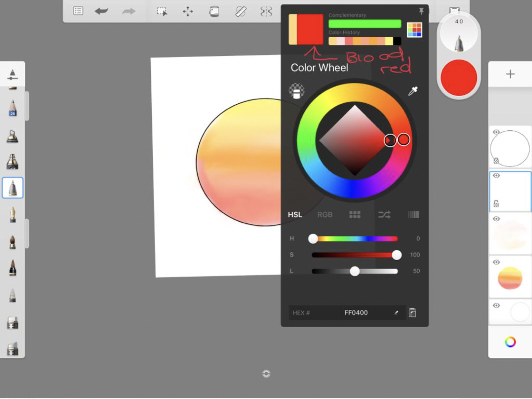Adjust the L lightness slider

(x=355, y=271)
